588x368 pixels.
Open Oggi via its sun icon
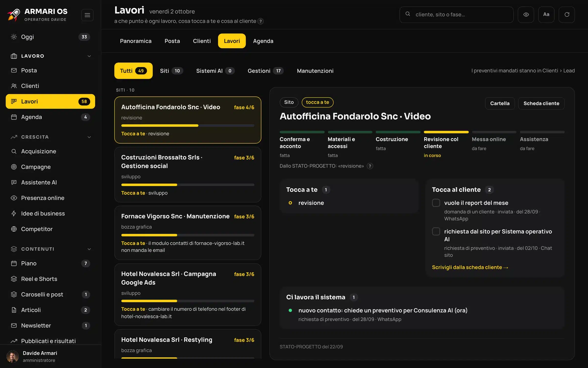coord(14,37)
